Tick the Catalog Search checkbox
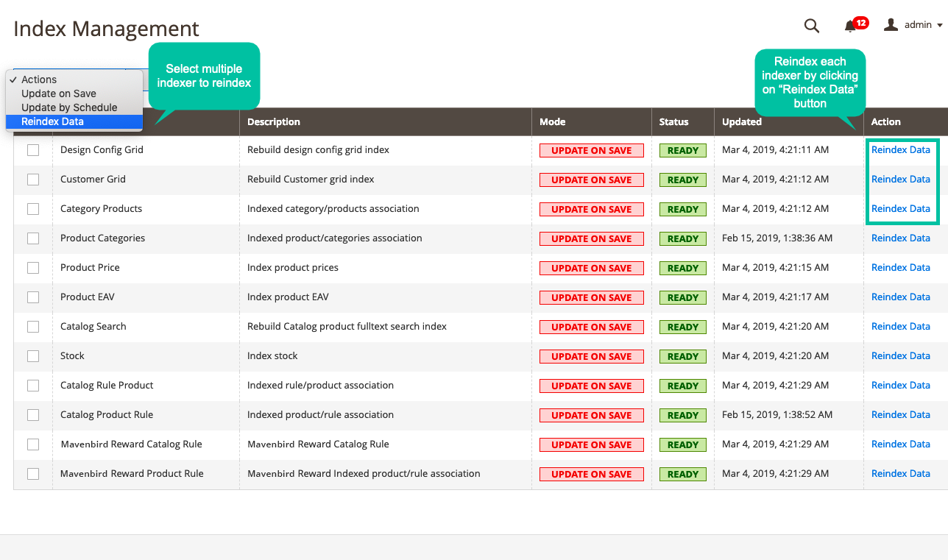This screenshot has width=948, height=560. (x=33, y=327)
